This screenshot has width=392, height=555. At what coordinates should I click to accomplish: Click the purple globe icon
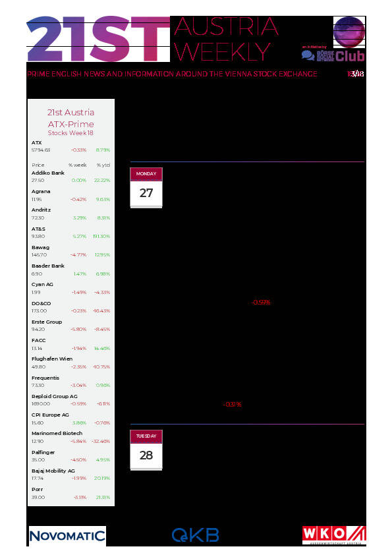click(x=349, y=32)
